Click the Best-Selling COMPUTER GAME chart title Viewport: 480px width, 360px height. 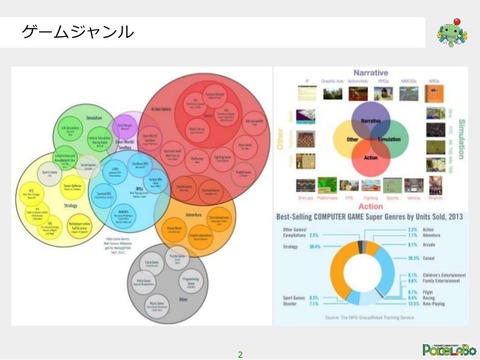click(x=369, y=217)
